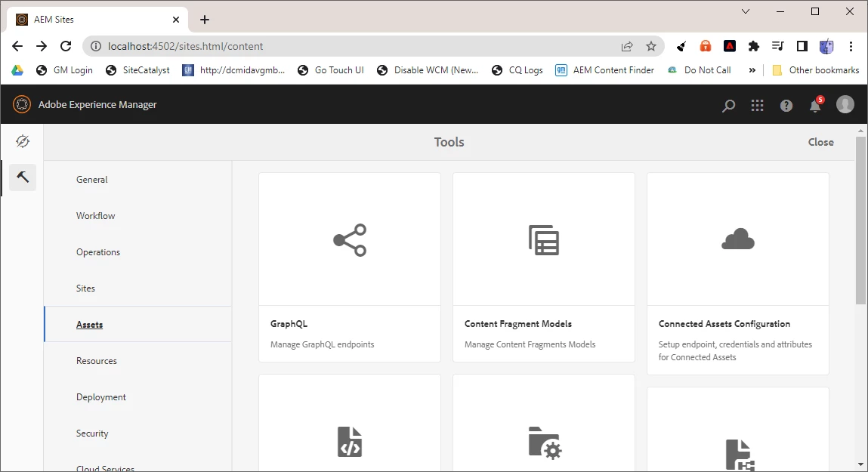Open the GM Login bookmark
Viewport: 868px width, 472px height.
[x=64, y=70]
